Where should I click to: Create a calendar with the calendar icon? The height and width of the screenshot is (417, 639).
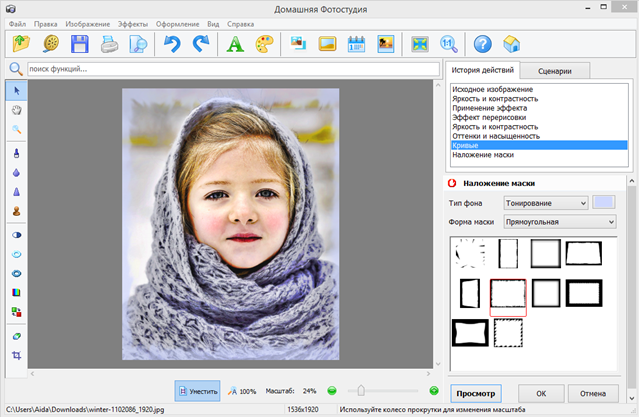[x=356, y=44]
